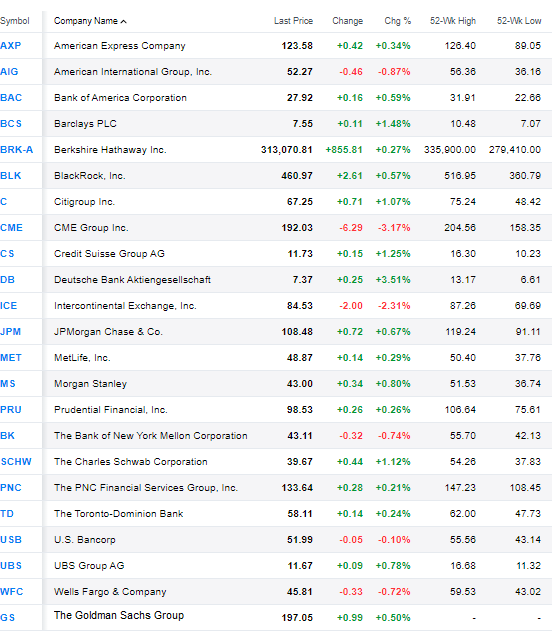This screenshot has width=552, height=639.
Task: Sort by the 52-Wk Low column header
Action: pyautogui.click(x=519, y=21)
